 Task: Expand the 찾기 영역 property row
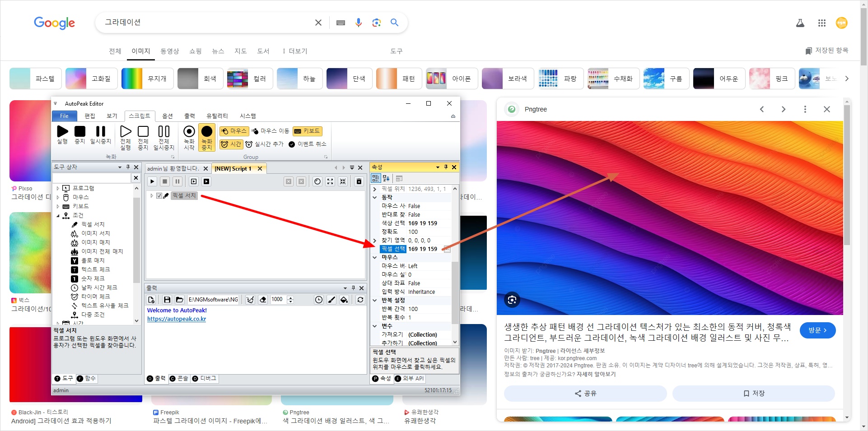375,241
